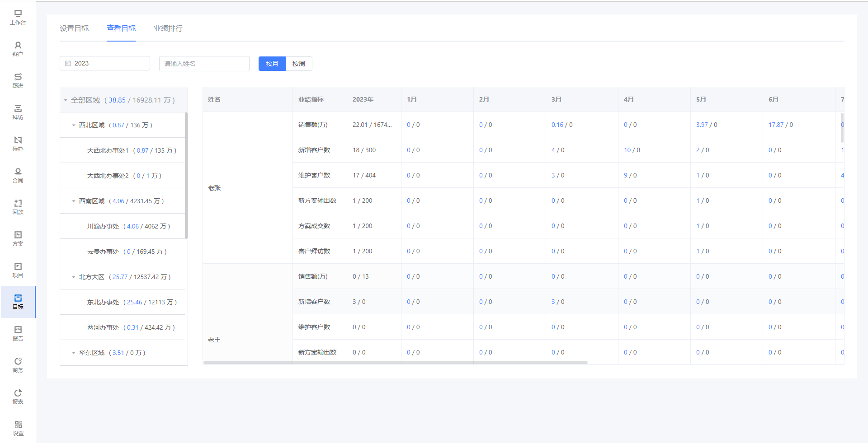This screenshot has width=868, height=443.
Task: Click the 业绩指标 column header
Action: click(x=320, y=99)
